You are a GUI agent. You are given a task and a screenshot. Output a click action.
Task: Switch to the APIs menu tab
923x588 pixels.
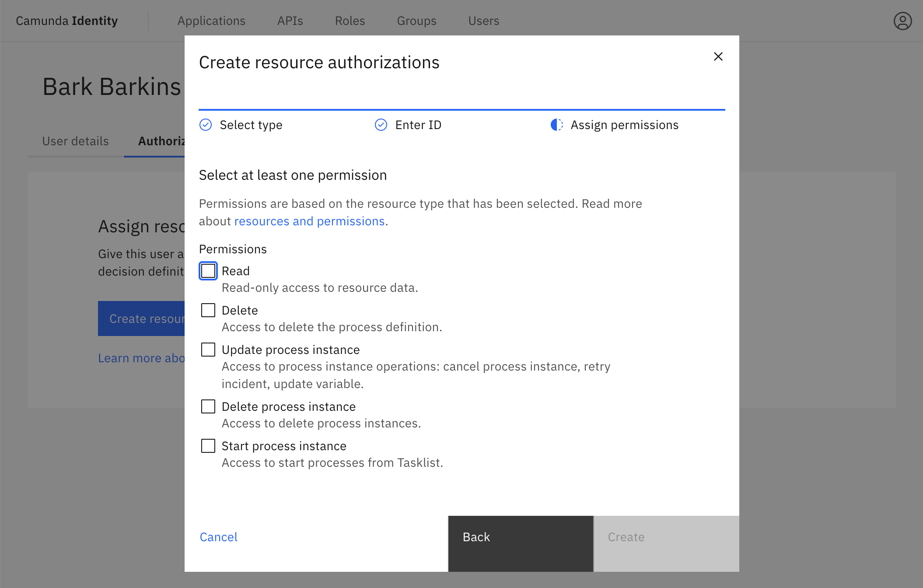pyautogui.click(x=290, y=20)
